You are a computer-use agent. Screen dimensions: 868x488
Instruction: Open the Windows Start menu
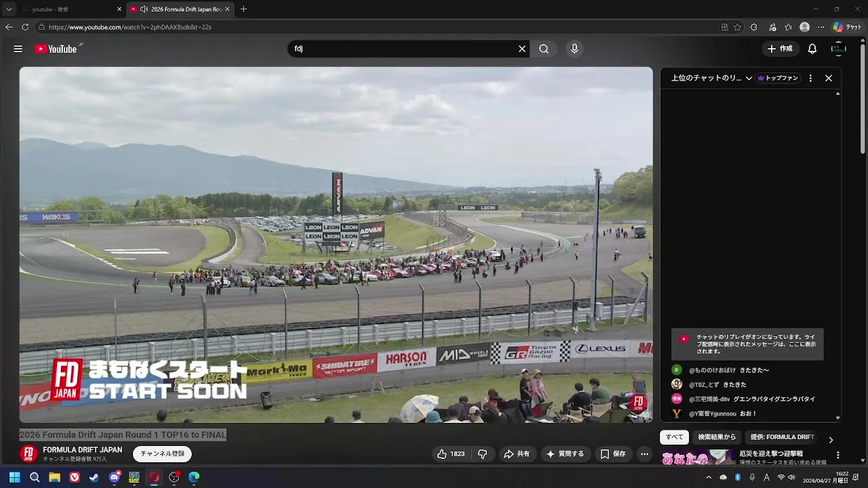(x=14, y=477)
